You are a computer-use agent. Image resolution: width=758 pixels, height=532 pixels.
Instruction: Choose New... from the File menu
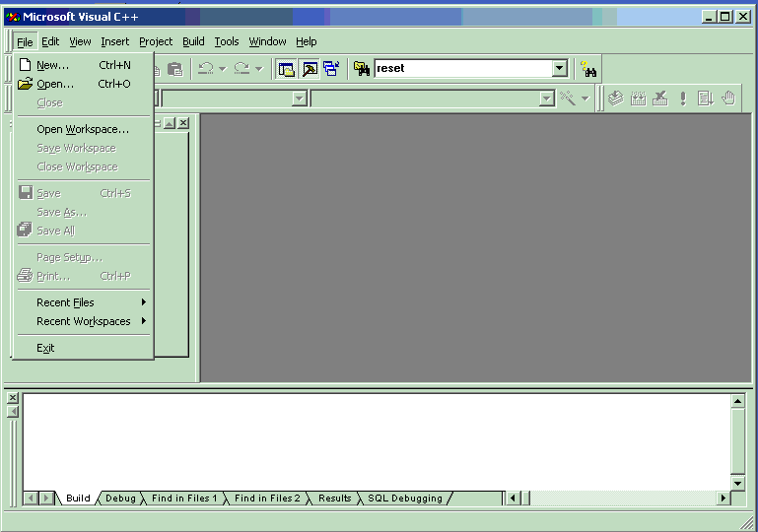click(x=84, y=65)
